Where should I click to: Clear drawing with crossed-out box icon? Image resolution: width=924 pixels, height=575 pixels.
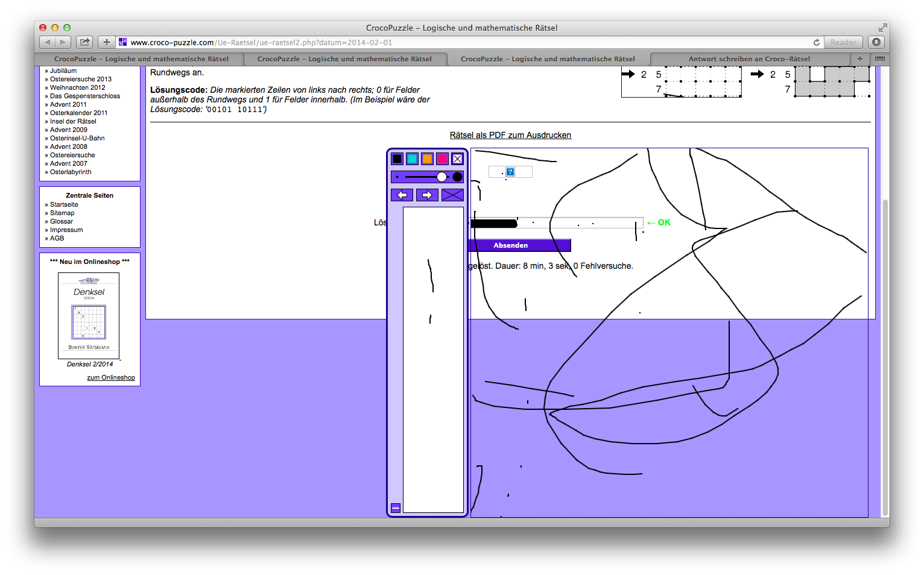click(452, 195)
